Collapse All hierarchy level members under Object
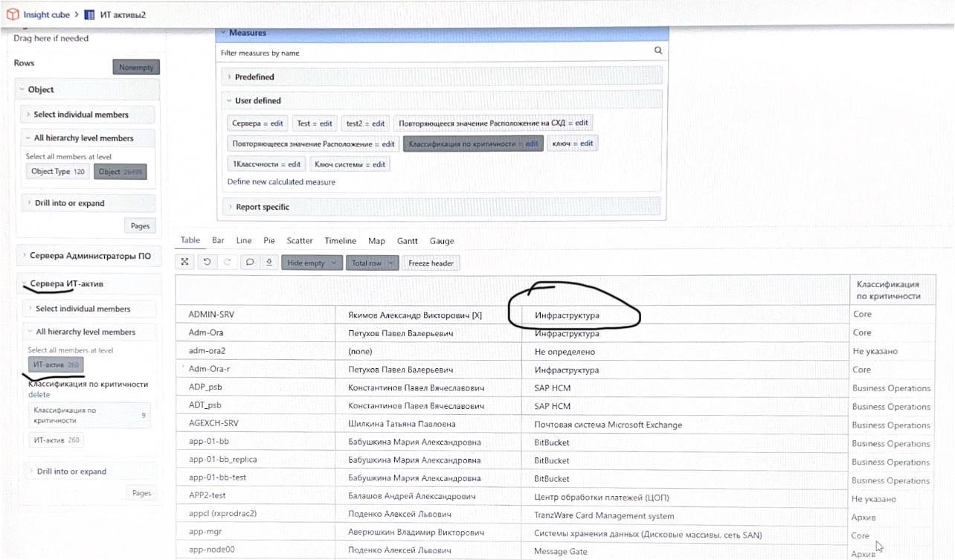This screenshot has height=560, width=955. (89, 138)
